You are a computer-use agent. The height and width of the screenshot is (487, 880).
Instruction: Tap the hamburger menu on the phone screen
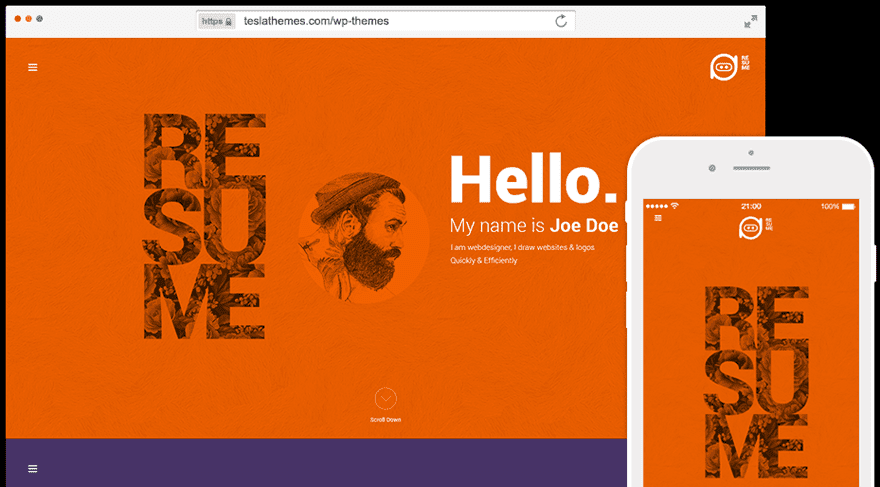[x=658, y=217]
